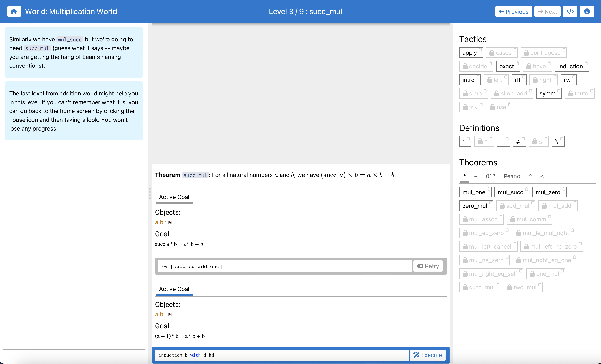Open the locked contrapose tactic
Screen dimensions: 601x364
[x=543, y=52]
